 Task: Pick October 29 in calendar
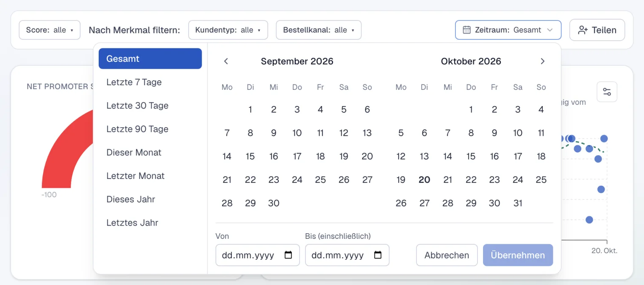click(x=471, y=203)
